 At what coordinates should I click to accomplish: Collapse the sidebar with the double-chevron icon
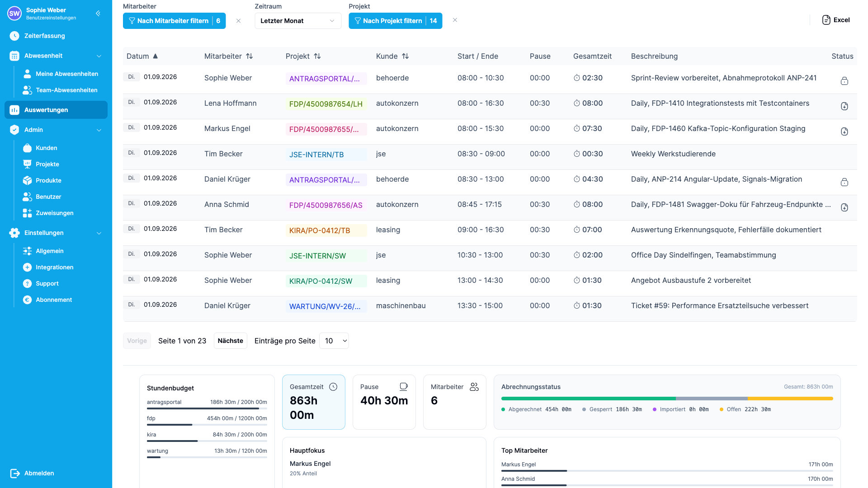[98, 14]
